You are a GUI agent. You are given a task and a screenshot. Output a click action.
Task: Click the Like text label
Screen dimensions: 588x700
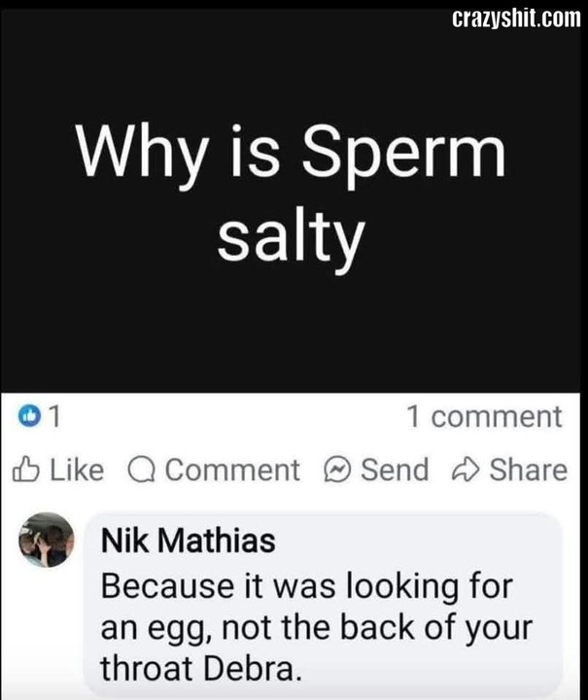click(x=77, y=471)
